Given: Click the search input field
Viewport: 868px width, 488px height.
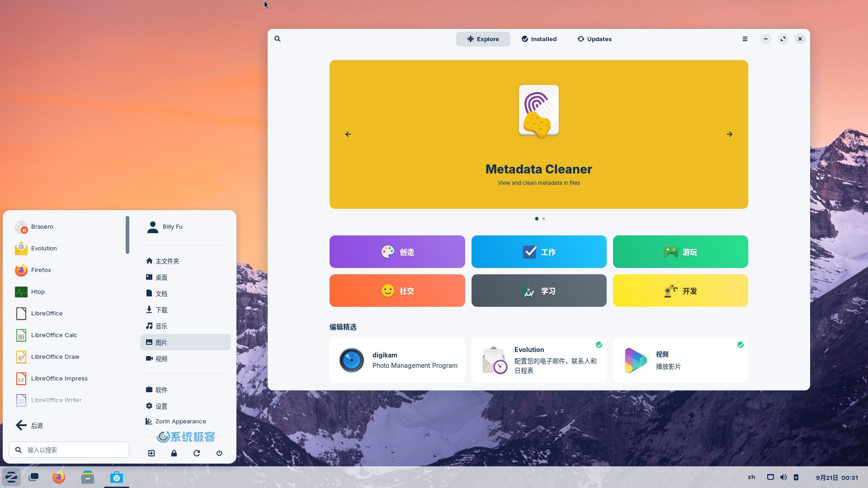Looking at the screenshot, I should [69, 450].
